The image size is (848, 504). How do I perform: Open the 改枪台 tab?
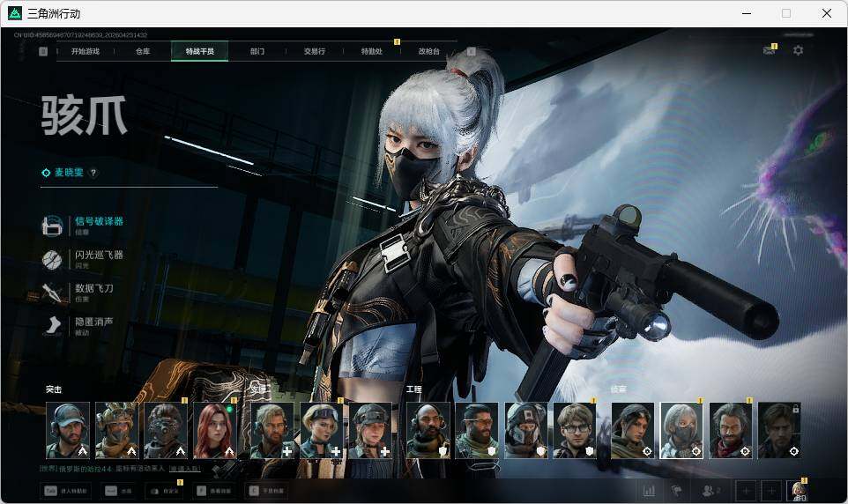[x=428, y=51]
